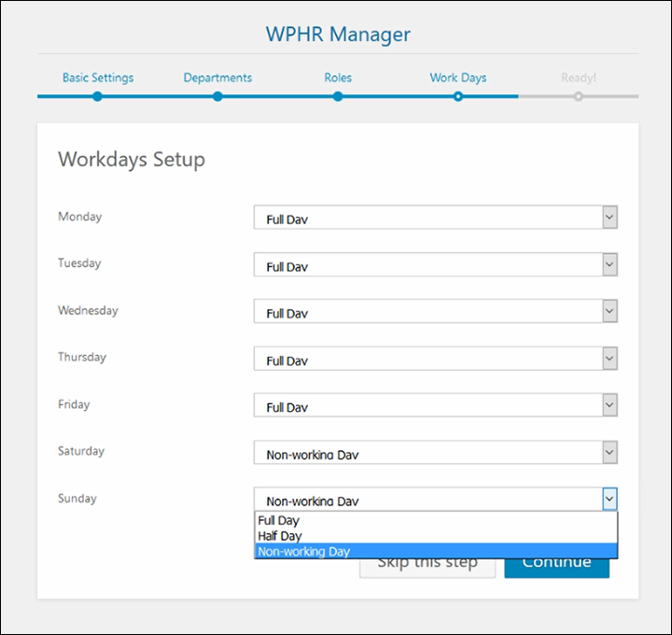672x635 pixels.
Task: Open the Tuesday workday dropdown
Action: pos(436,264)
